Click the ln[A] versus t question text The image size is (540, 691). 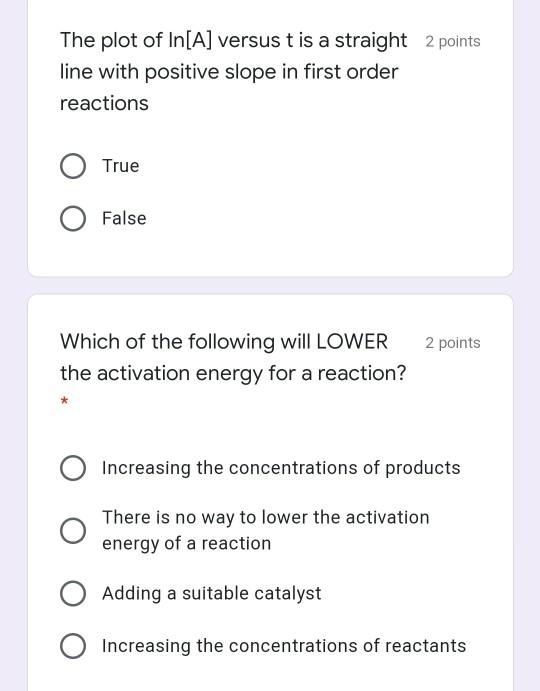click(234, 72)
